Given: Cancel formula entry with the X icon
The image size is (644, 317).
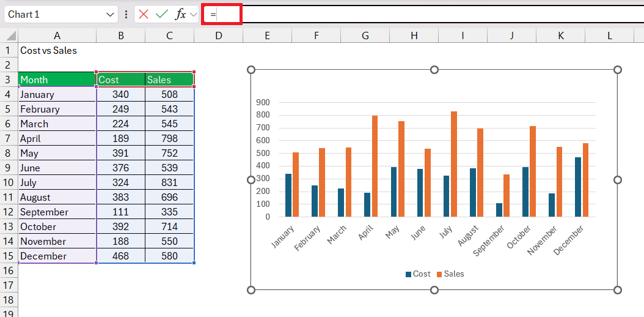Looking at the screenshot, I should click(144, 15).
